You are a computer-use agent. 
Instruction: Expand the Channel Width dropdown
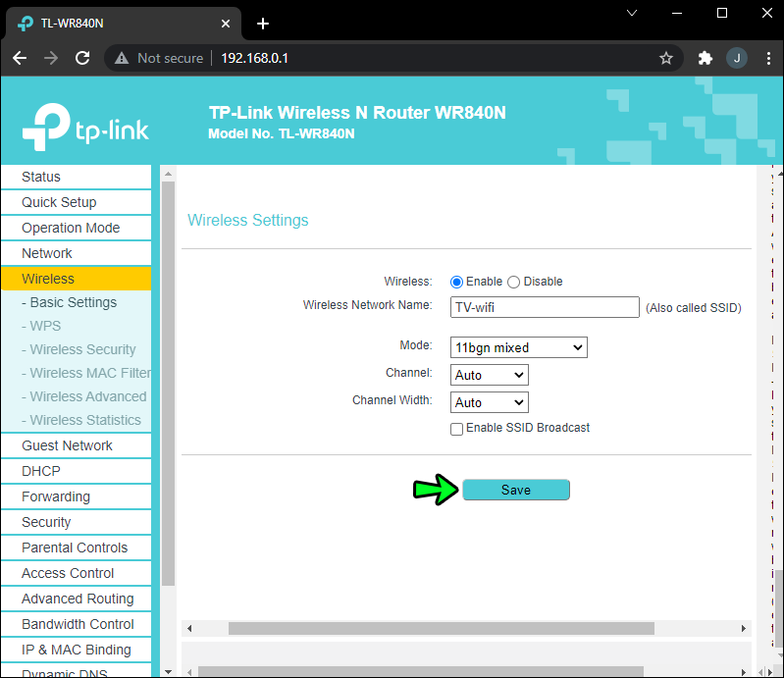pyautogui.click(x=489, y=402)
